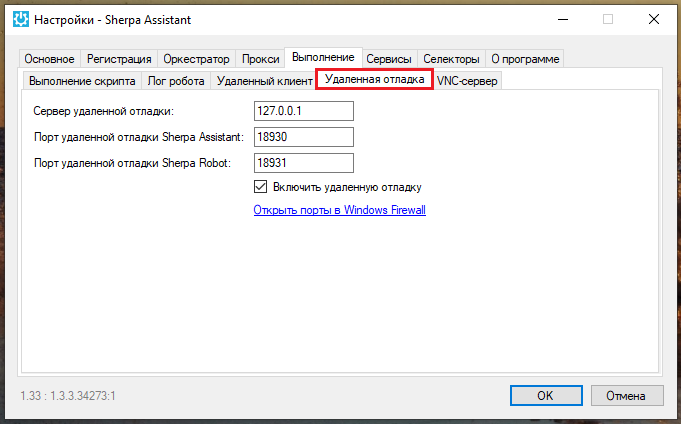Confirm settings with the OK button
The height and width of the screenshot is (424, 681).
(x=545, y=395)
